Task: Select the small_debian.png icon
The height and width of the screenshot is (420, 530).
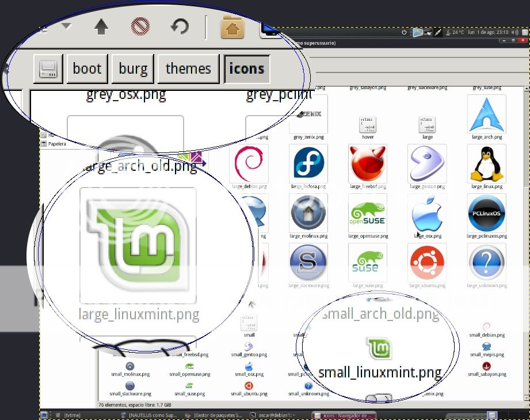Action: pyautogui.click(x=486, y=327)
